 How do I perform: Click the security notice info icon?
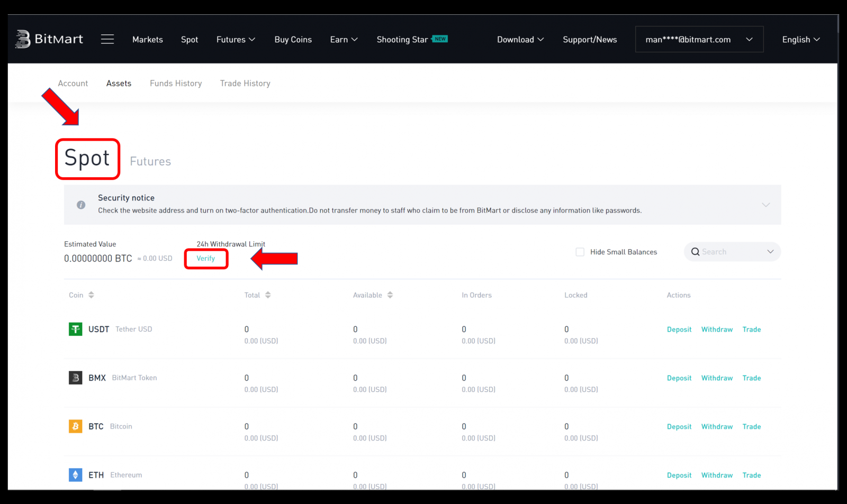click(x=81, y=205)
